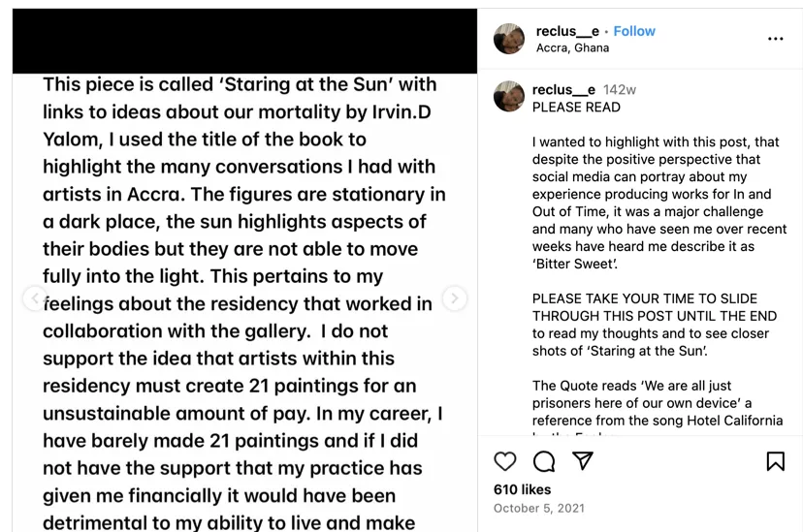The height and width of the screenshot is (532, 803).
Task: View the 610 likes list
Action: 522,489
